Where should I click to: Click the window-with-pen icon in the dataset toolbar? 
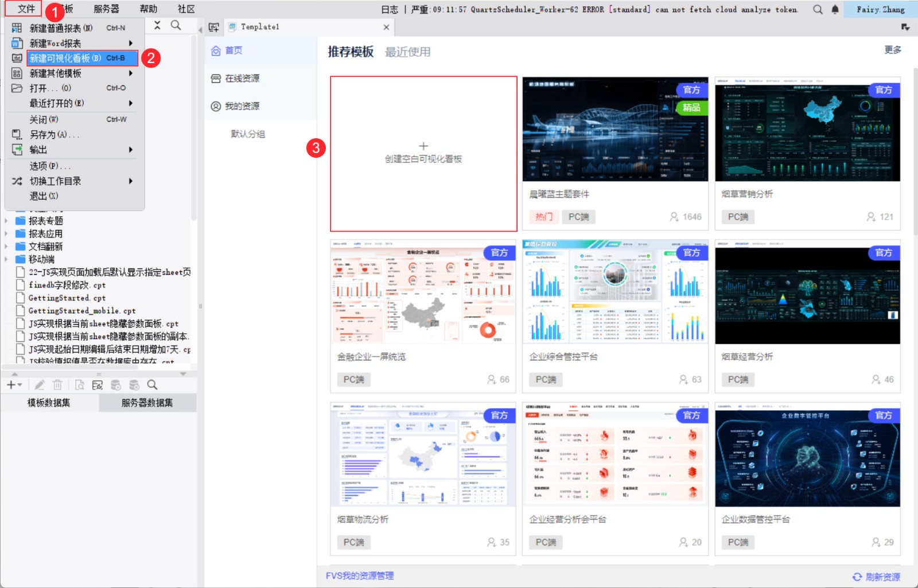98,385
